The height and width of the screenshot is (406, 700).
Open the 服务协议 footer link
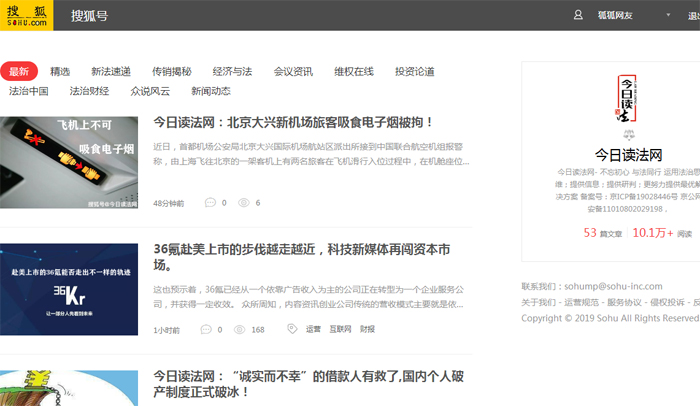point(624,302)
